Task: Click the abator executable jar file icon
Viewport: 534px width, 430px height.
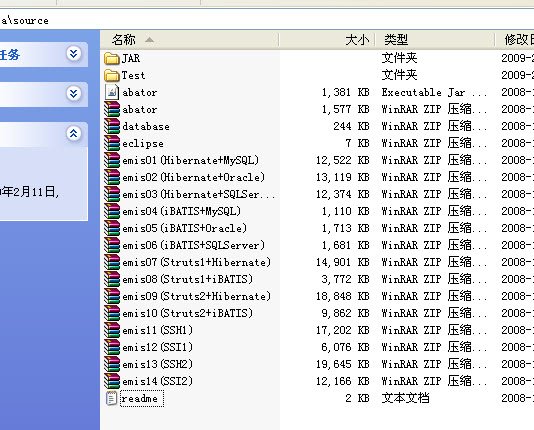Action: pyautogui.click(x=112, y=92)
